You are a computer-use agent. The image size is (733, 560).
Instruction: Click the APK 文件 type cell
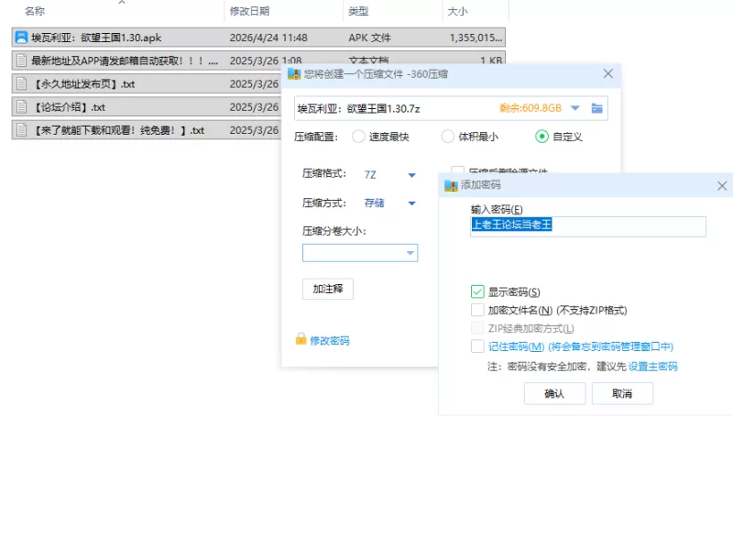click(x=369, y=38)
